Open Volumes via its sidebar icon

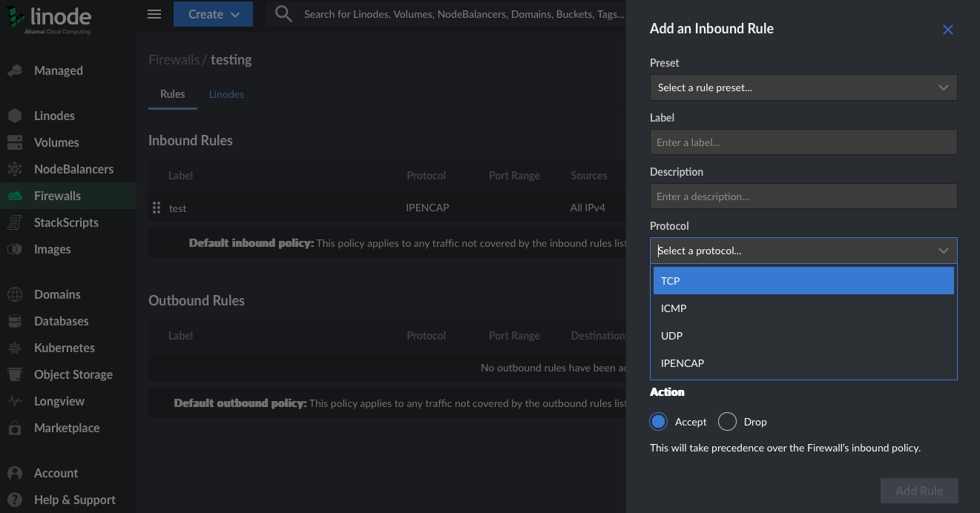pyautogui.click(x=15, y=142)
